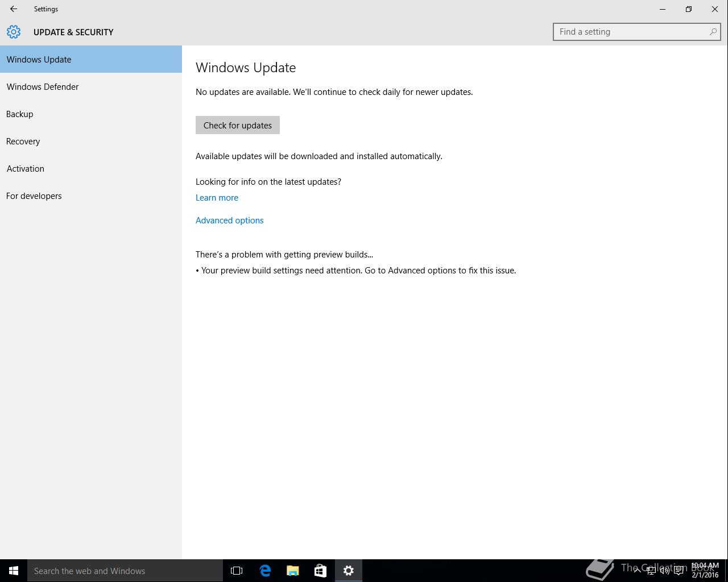The height and width of the screenshot is (582, 728).
Task: Click the Check for updates button
Action: (x=238, y=125)
